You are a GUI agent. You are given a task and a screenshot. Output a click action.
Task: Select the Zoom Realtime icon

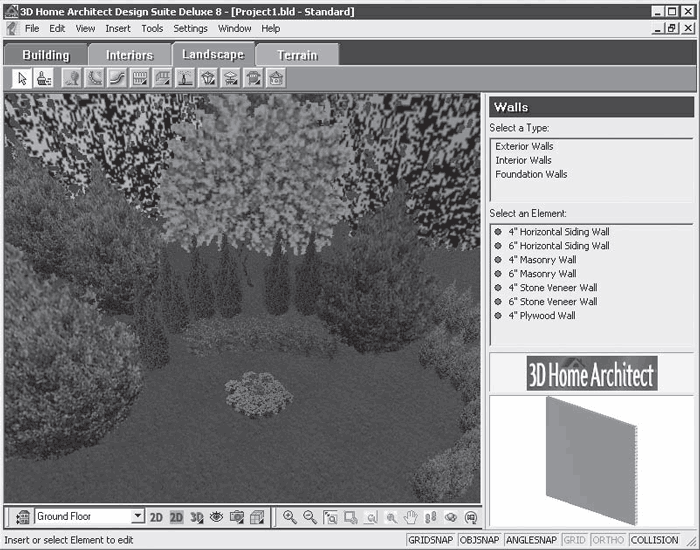point(391,517)
